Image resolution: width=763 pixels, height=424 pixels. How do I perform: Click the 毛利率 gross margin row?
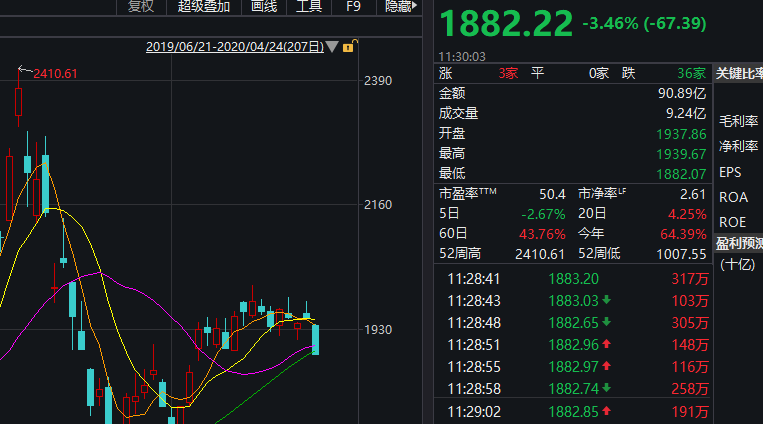coord(738,121)
